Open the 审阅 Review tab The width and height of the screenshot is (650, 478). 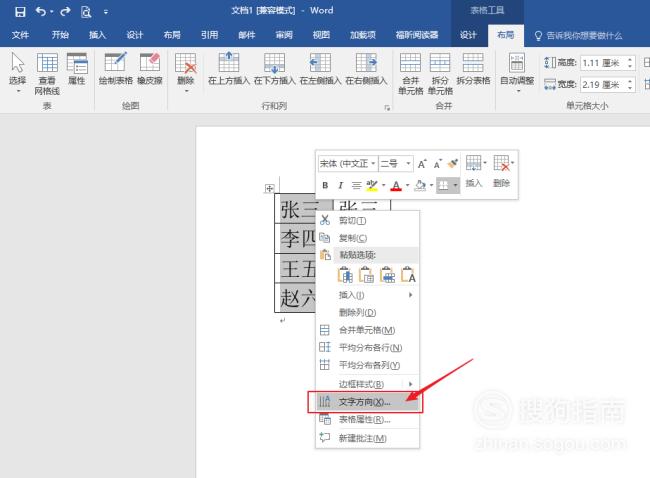(x=284, y=35)
